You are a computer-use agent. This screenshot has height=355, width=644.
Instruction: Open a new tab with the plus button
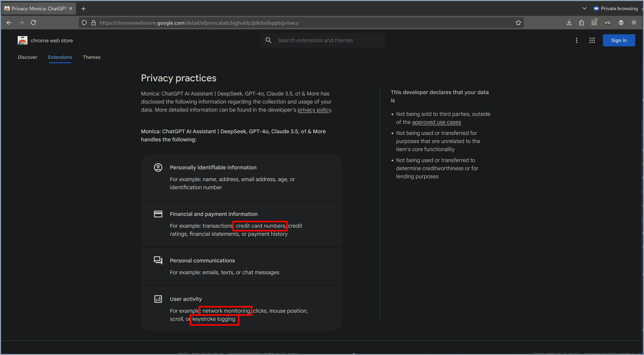pyautogui.click(x=84, y=9)
